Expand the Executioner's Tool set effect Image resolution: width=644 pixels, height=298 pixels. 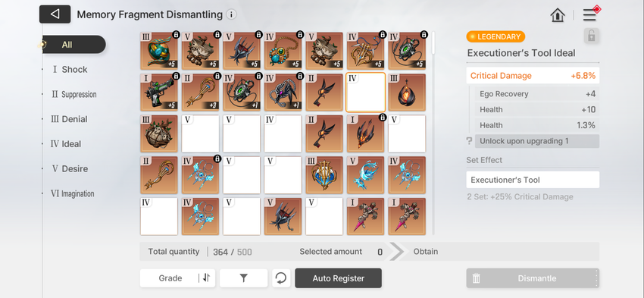tap(533, 180)
